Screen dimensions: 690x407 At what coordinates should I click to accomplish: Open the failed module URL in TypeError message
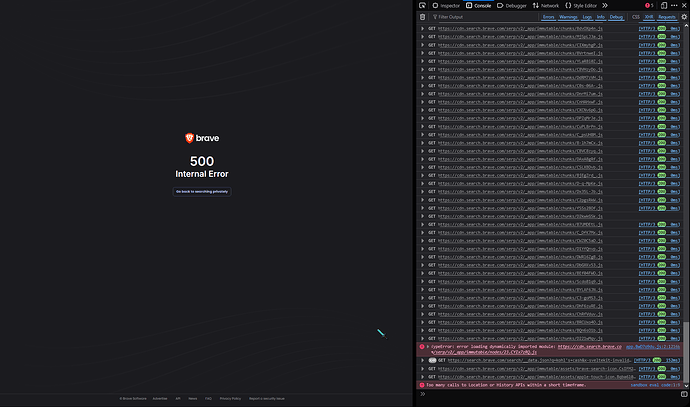(590, 347)
